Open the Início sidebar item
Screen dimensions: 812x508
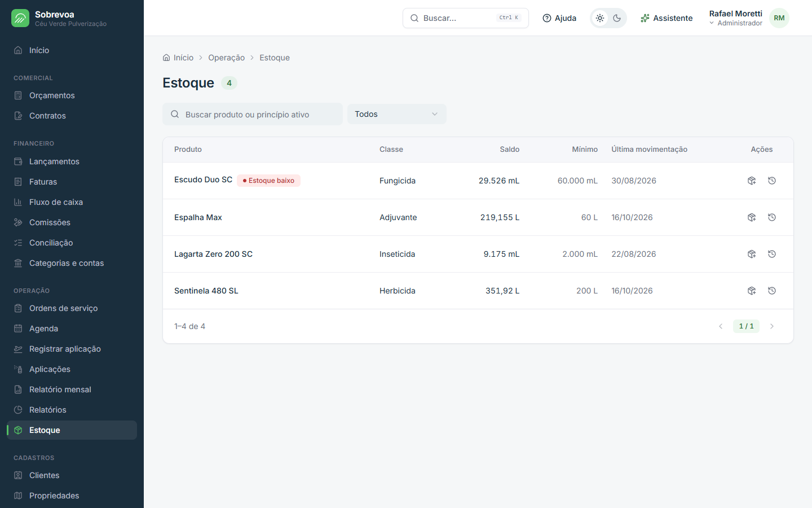coord(72,50)
